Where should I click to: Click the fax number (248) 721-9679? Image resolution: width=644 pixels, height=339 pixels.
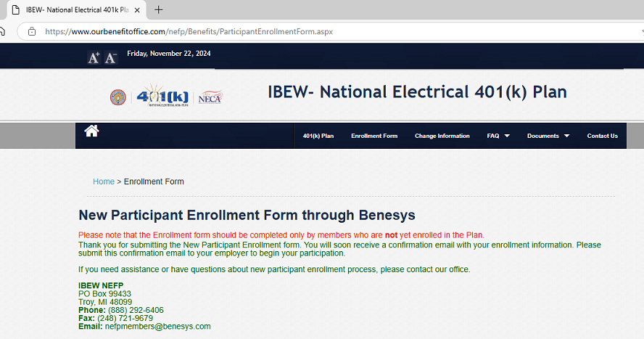coord(125,319)
